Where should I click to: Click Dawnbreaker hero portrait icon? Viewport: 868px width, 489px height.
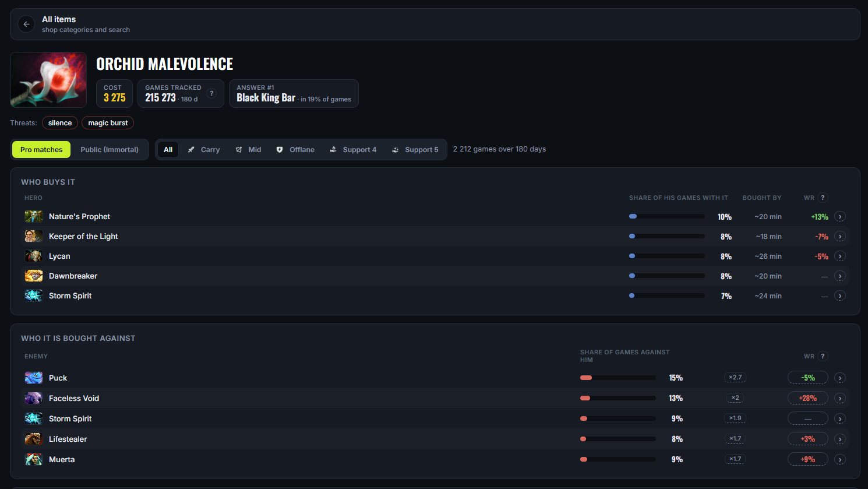pyautogui.click(x=34, y=276)
